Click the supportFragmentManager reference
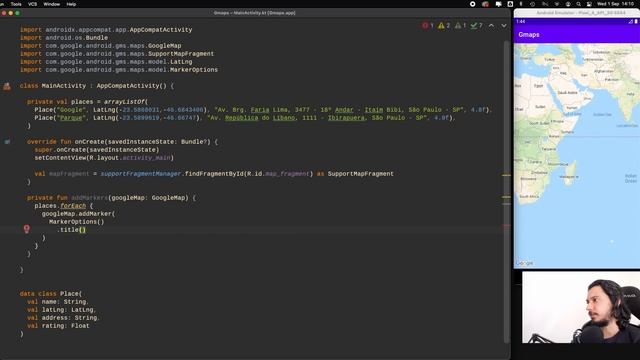Viewport: 640px width, 360px height. point(141,174)
